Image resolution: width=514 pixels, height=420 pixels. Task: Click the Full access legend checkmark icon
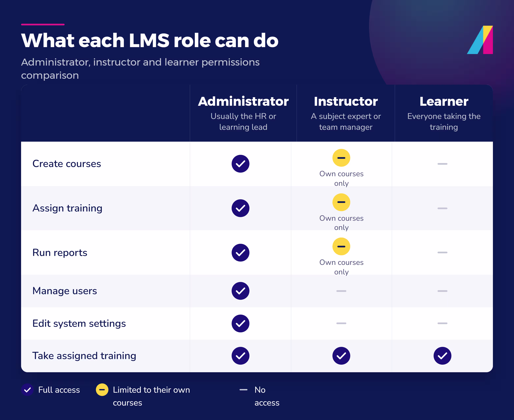(x=27, y=390)
